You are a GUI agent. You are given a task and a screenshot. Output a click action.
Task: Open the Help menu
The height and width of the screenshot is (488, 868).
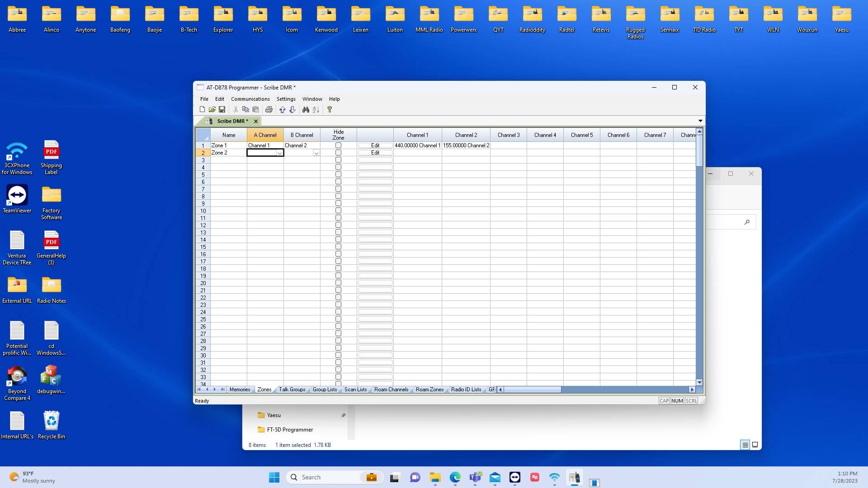pyautogui.click(x=335, y=99)
